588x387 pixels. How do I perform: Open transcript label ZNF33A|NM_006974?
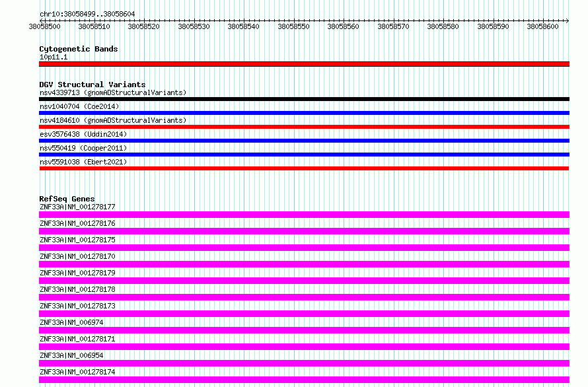click(71, 322)
